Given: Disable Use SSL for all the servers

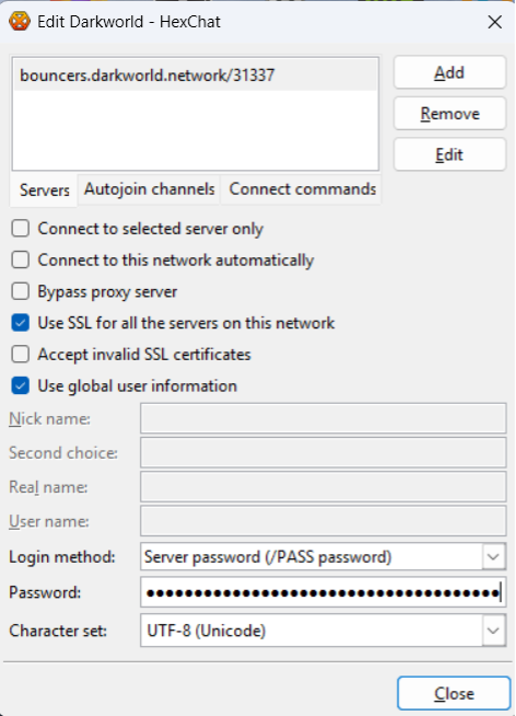Looking at the screenshot, I should click(x=21, y=323).
